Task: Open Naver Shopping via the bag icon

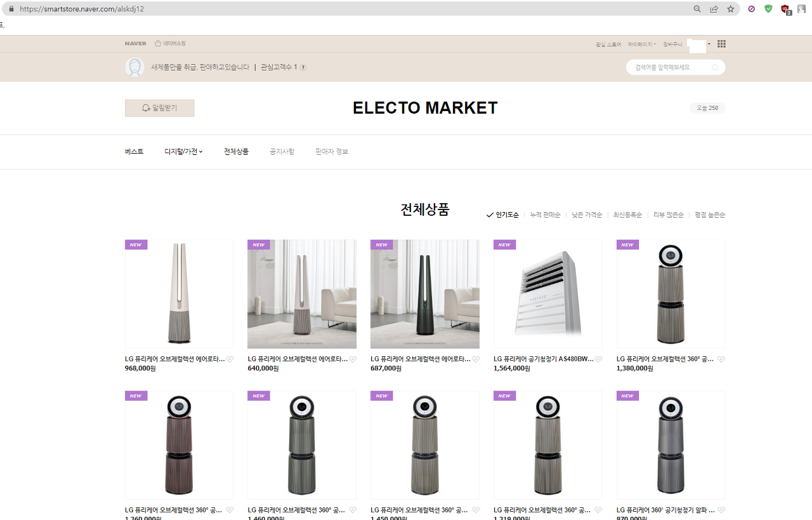Action: pyautogui.click(x=170, y=44)
